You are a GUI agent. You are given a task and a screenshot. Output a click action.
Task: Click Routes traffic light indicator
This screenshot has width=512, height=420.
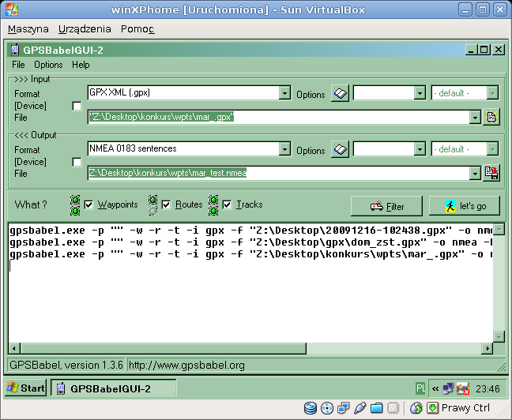pos(152,205)
